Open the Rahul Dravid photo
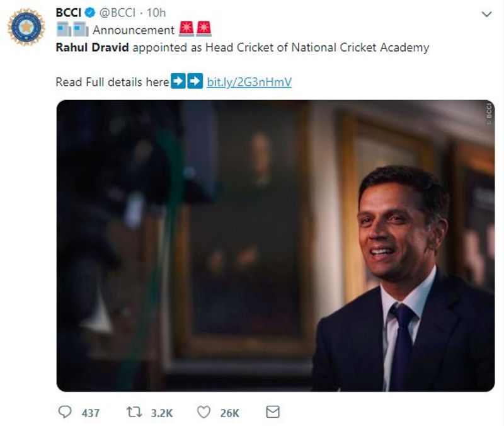Viewport: 504px width, 426px height. point(275,246)
